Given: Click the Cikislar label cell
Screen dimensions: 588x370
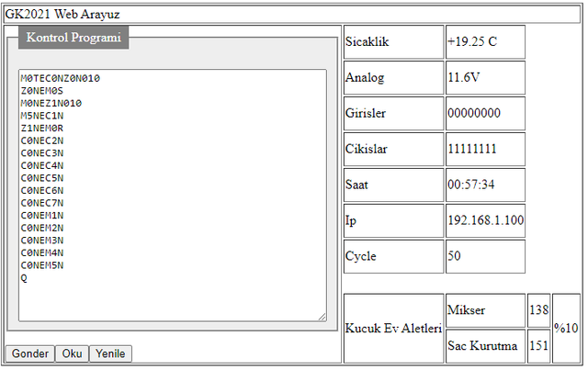Looking at the screenshot, I should 394,150.
